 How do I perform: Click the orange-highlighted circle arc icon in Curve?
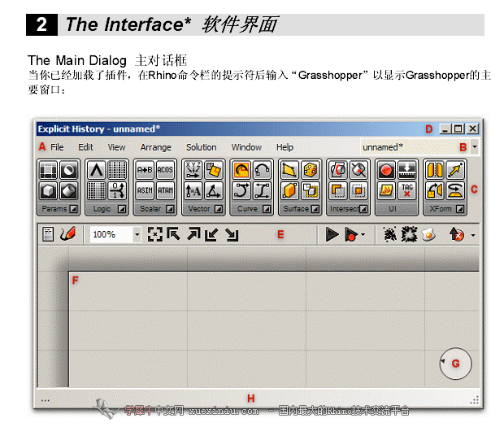click(241, 170)
